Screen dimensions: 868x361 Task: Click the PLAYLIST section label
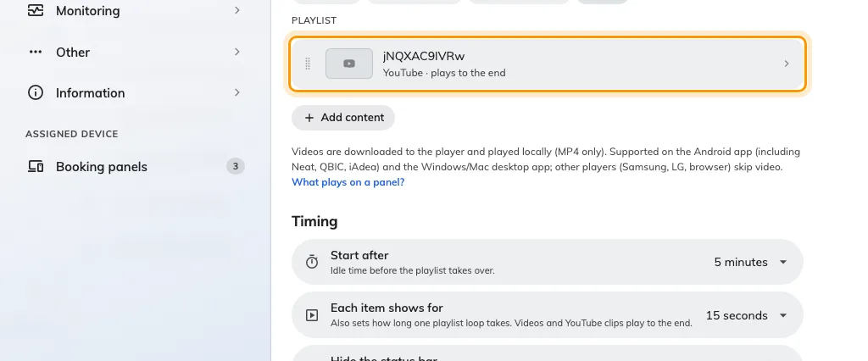point(314,20)
